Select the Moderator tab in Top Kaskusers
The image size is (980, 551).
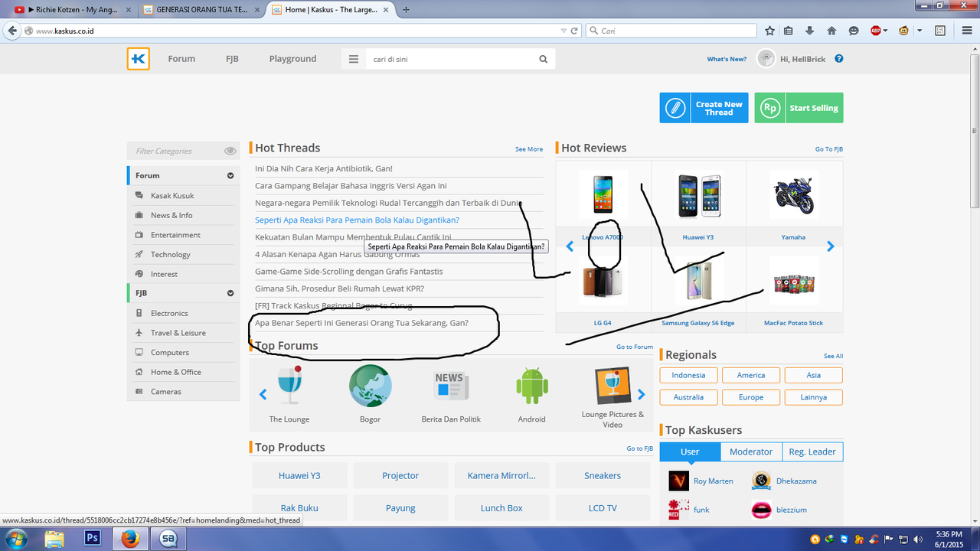pyautogui.click(x=751, y=452)
